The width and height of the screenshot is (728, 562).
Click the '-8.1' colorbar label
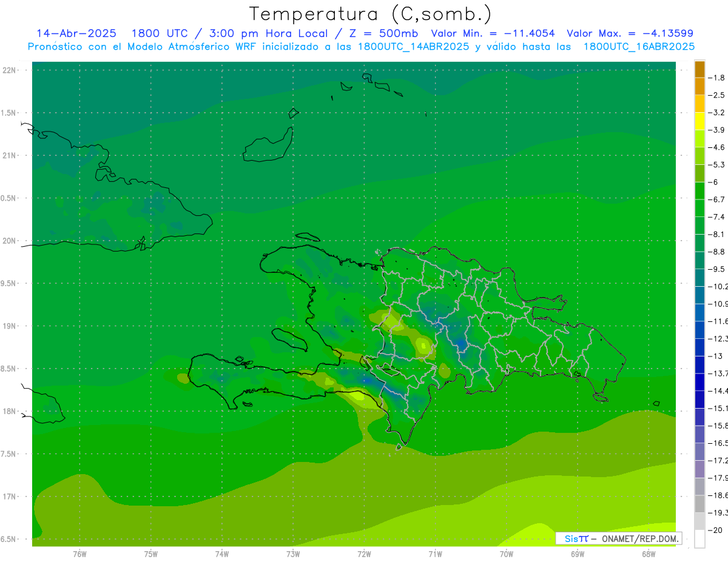tap(716, 234)
